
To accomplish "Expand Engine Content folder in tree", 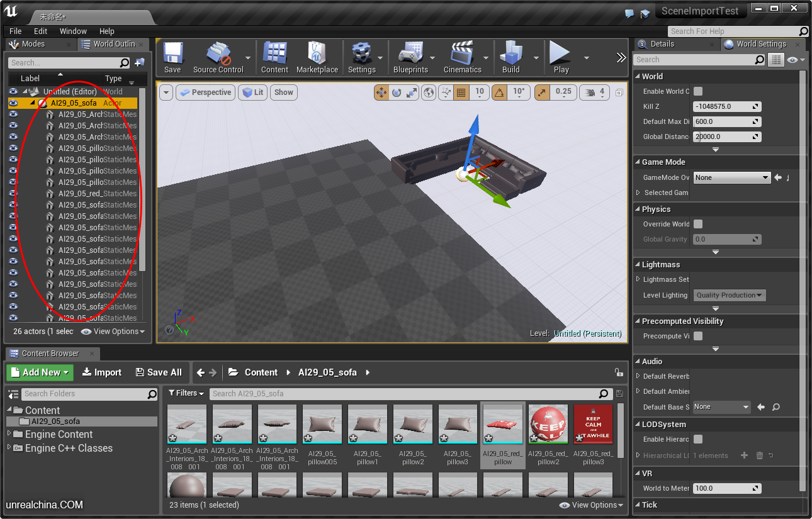I will 9,434.
